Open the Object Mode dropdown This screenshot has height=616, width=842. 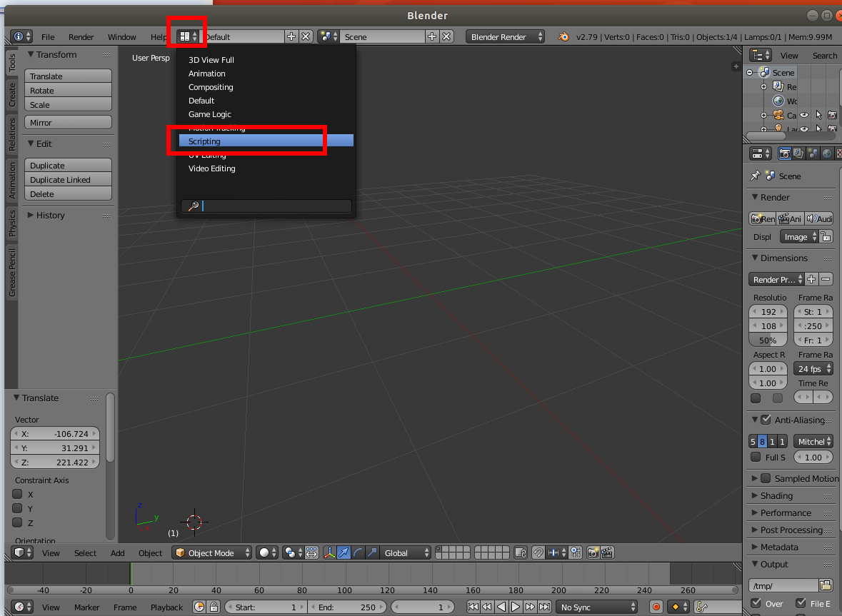[x=212, y=552]
